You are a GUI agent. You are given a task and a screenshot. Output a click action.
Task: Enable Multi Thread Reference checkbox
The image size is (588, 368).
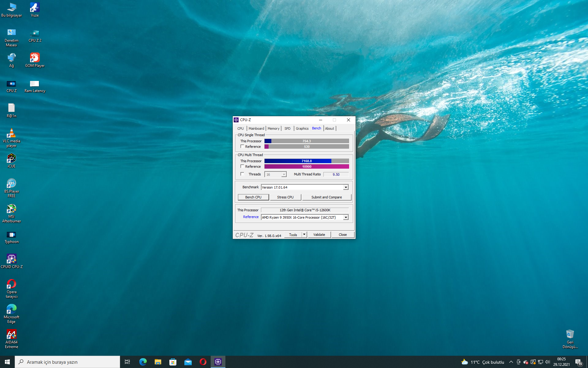pyautogui.click(x=242, y=167)
